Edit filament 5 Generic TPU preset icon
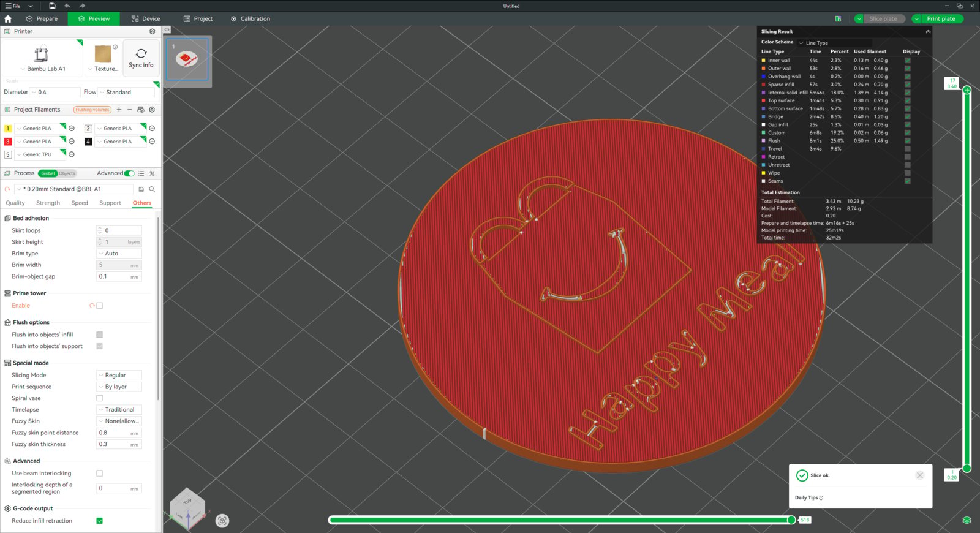The height and width of the screenshot is (533, 980). click(72, 154)
